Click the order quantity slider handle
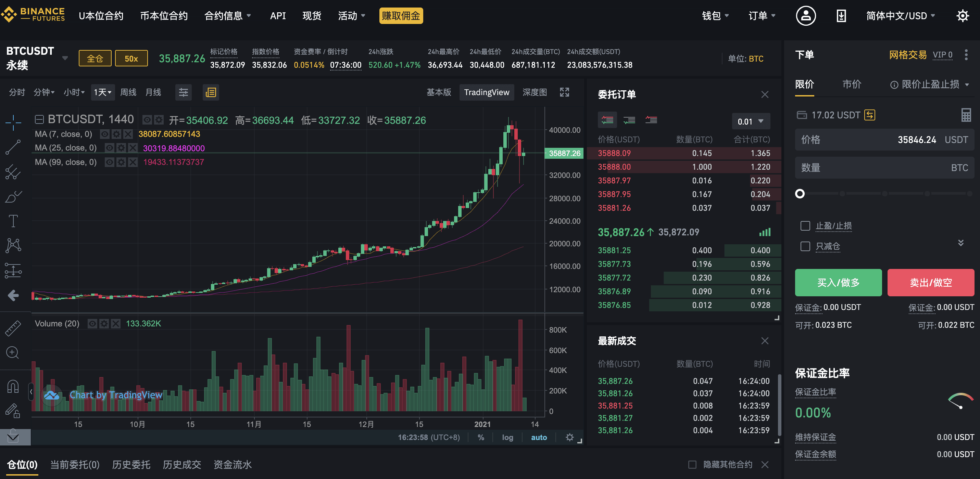This screenshot has width=980, height=479. [x=800, y=194]
